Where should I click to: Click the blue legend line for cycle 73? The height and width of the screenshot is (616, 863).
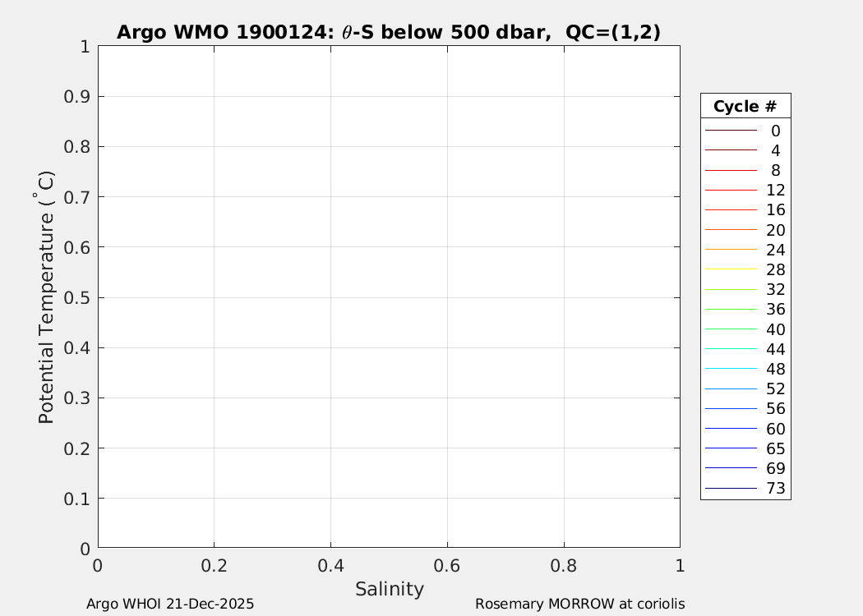(730, 489)
